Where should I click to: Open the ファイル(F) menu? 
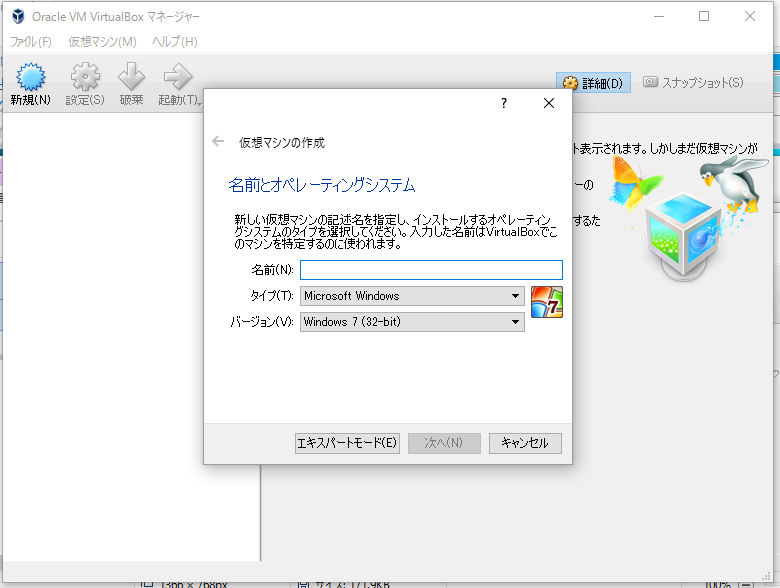tap(31, 42)
